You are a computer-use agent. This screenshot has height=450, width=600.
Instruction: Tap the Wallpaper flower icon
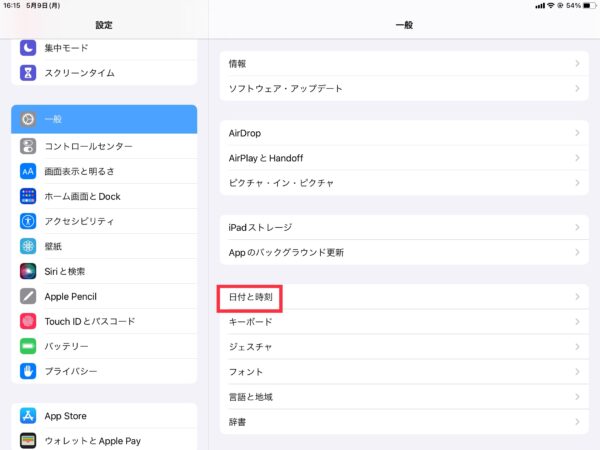[x=28, y=246]
